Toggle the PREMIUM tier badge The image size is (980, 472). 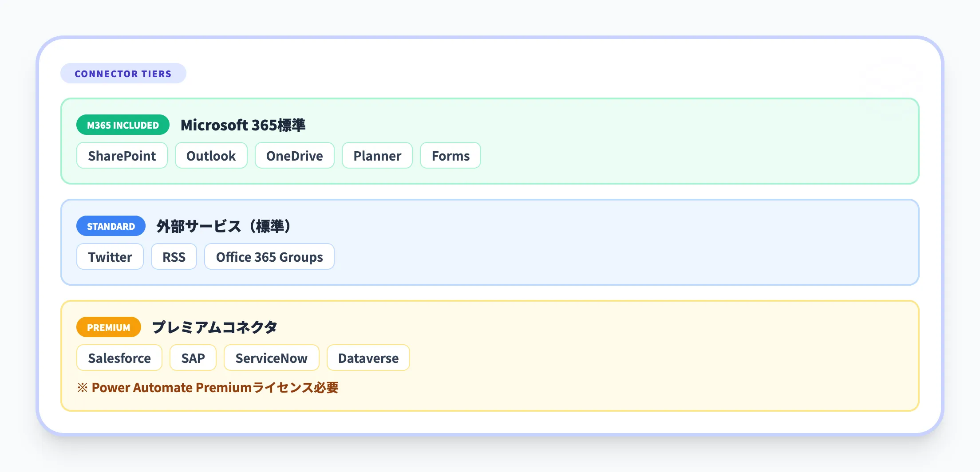[108, 327]
